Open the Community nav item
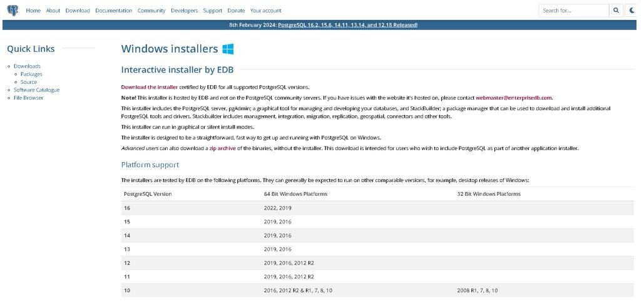This screenshot has height=301, width=644. click(151, 11)
